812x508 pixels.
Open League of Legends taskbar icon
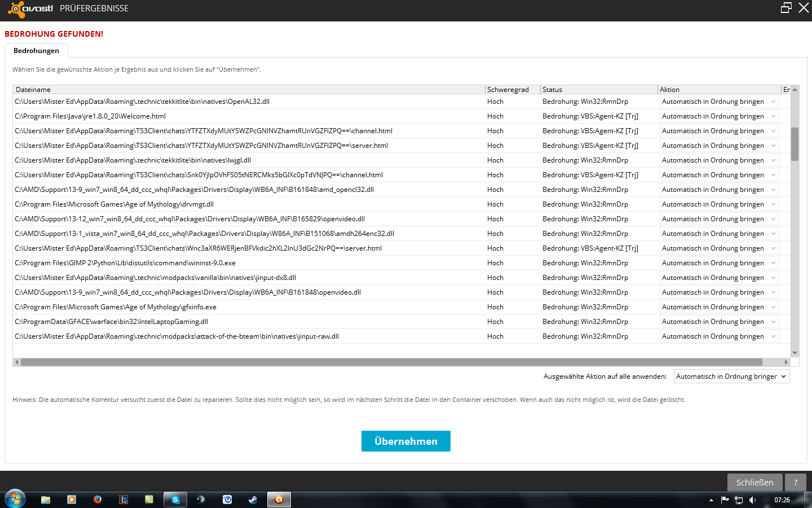123,500
